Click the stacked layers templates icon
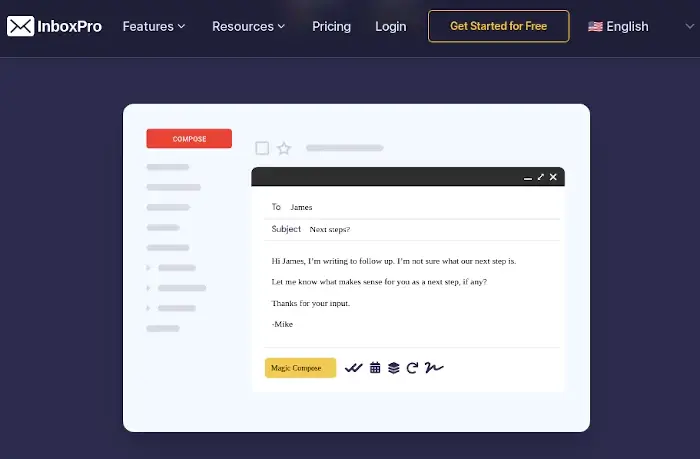This screenshot has height=459, width=700. coord(394,367)
